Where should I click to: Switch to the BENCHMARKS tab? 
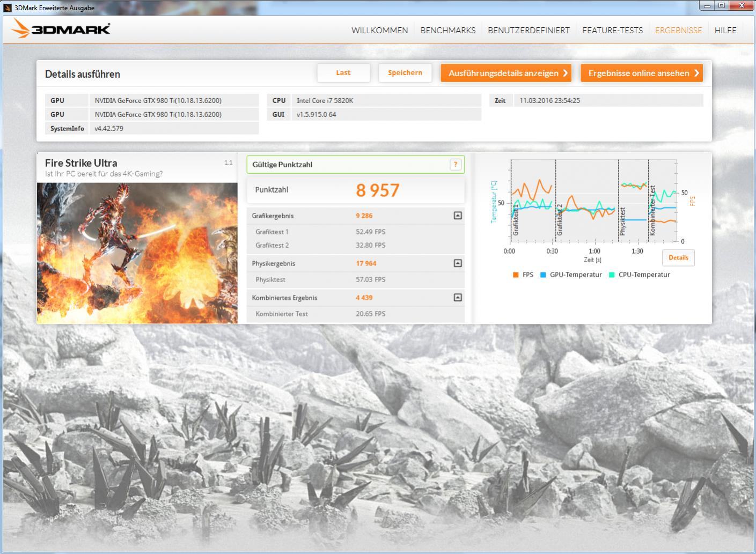pyautogui.click(x=447, y=30)
